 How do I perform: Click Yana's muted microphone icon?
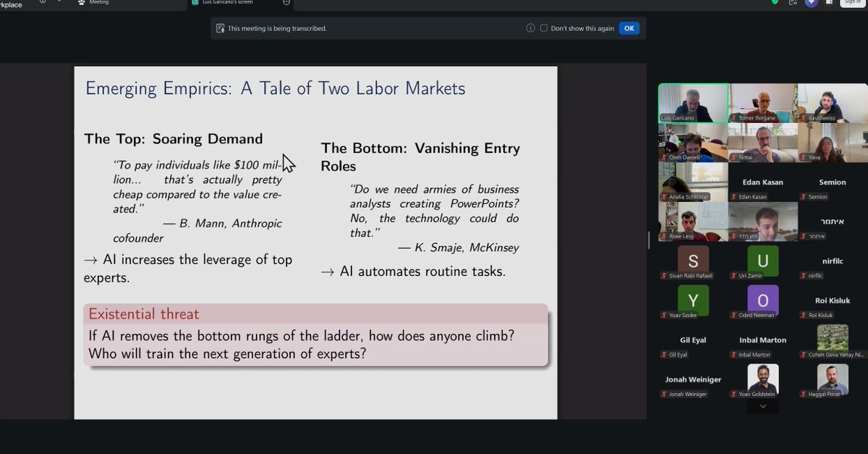(x=804, y=157)
